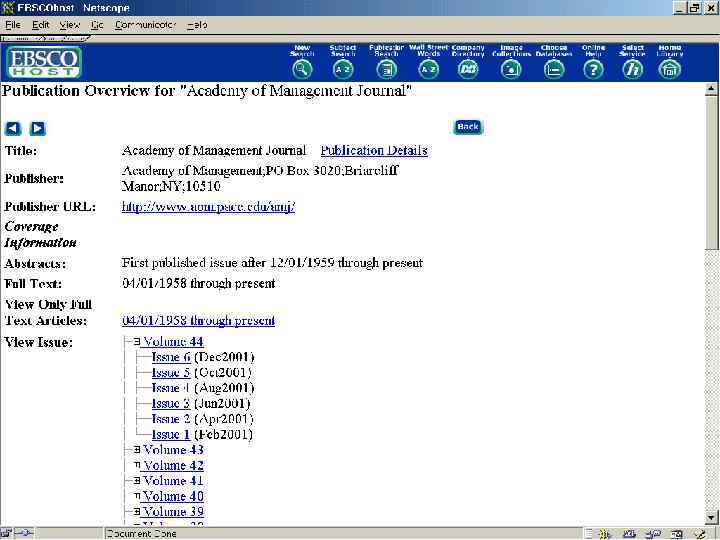Viewport: 720px width, 540px height.
Task: Open the File menu
Action: pos(13,25)
